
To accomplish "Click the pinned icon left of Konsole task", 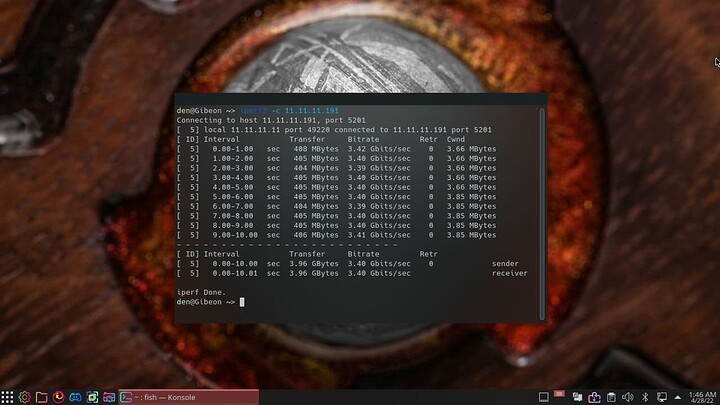I will [109, 397].
